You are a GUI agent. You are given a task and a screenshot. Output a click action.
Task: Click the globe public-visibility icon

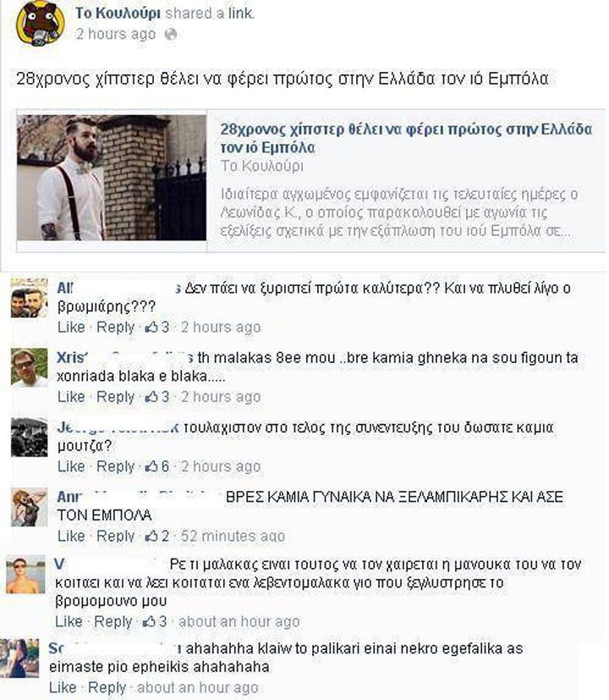170,34
